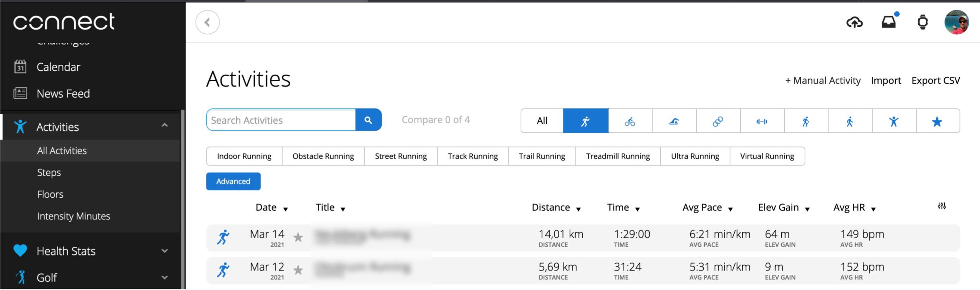980x290 pixels.
Task: Open table column settings sliders icon
Action: [x=942, y=206]
